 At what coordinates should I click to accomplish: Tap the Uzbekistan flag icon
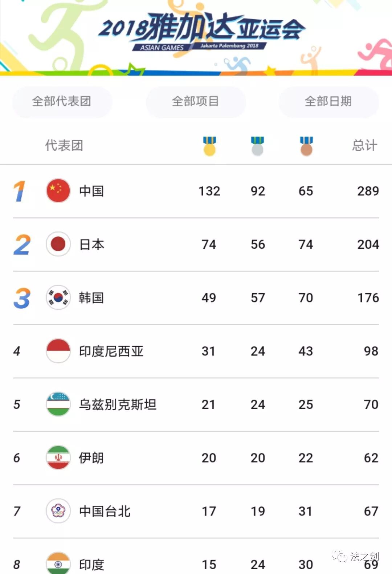point(58,404)
